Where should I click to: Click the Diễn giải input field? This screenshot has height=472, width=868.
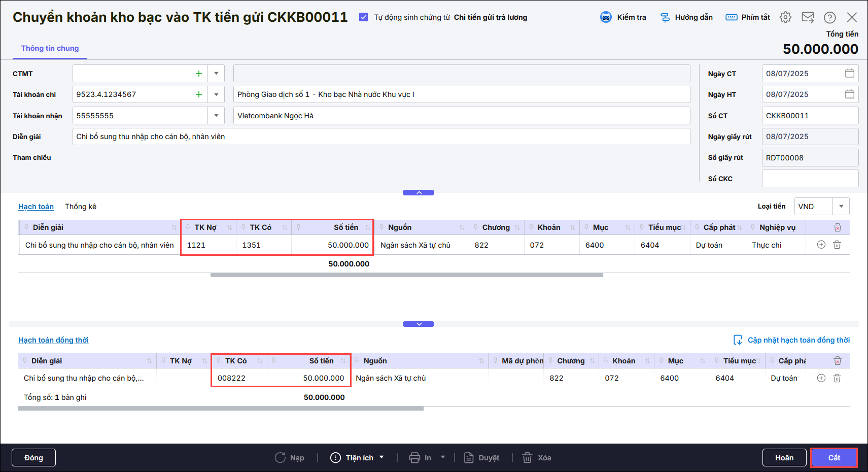click(x=380, y=137)
